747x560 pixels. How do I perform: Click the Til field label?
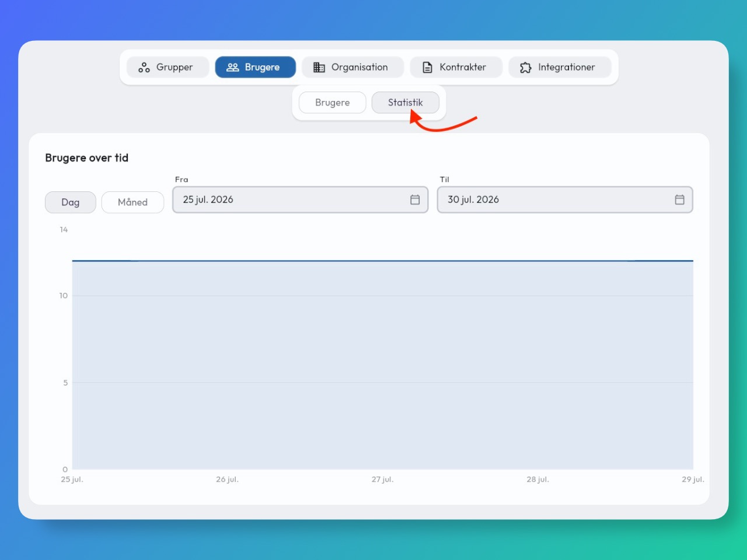445,180
